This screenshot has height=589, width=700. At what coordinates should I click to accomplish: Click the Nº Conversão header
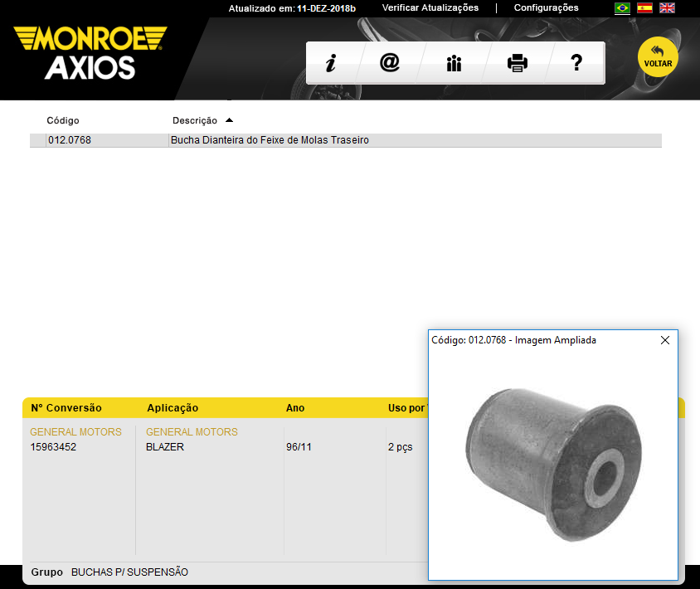[x=66, y=408]
